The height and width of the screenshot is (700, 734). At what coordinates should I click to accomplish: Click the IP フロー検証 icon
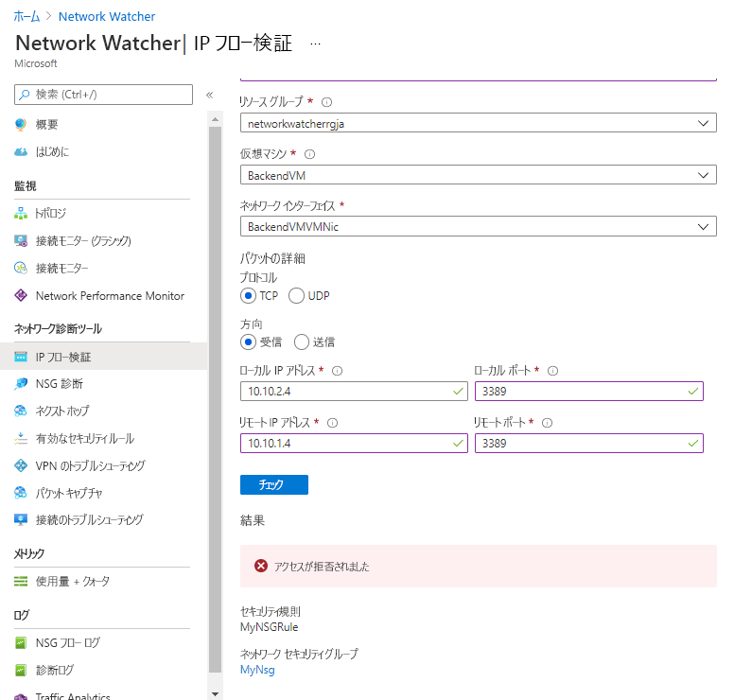[x=21, y=357]
